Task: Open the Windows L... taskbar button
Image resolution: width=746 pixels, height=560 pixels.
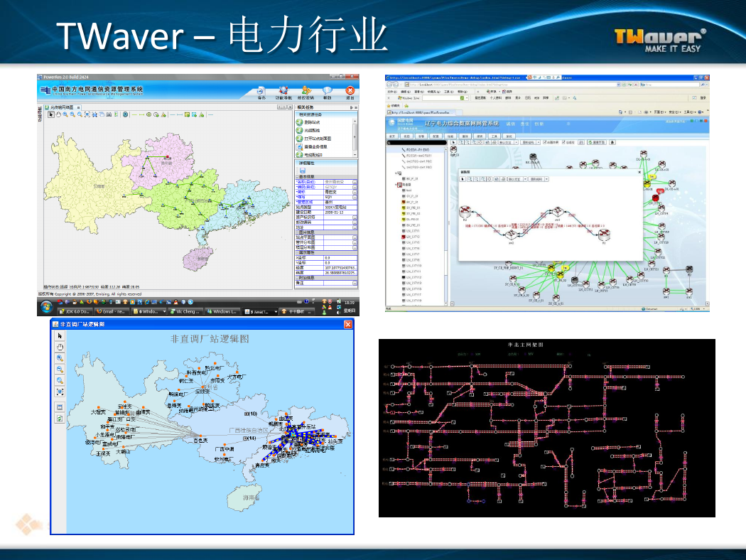Action: point(222,312)
